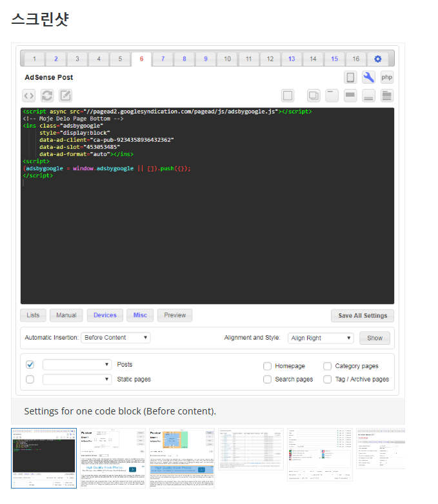Click the Lists button
438x504 pixels.
pos(33,315)
